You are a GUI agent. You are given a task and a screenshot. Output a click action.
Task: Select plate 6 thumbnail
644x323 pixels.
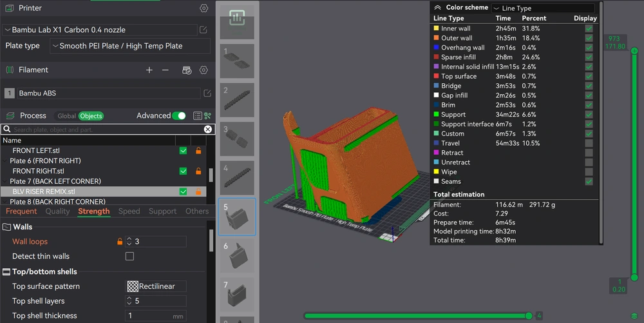pos(237,257)
